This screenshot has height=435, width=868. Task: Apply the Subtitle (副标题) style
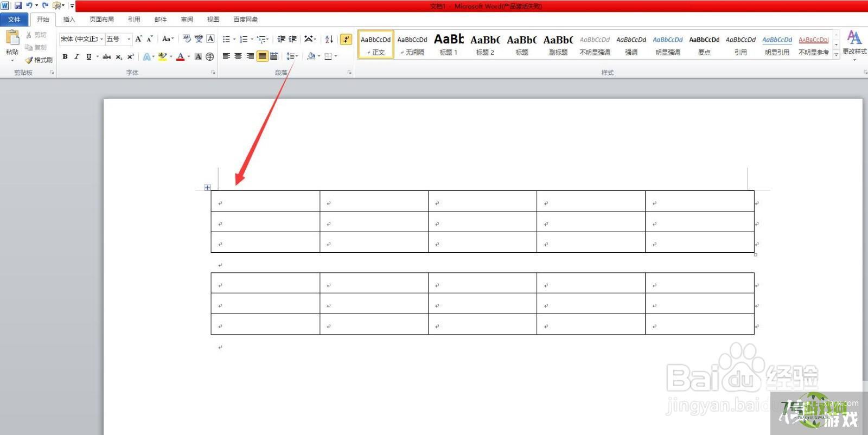pyautogui.click(x=558, y=44)
